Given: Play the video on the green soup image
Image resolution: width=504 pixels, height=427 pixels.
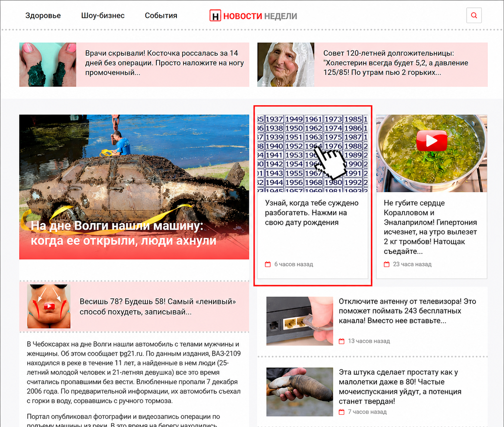Looking at the screenshot, I should pos(432,141).
